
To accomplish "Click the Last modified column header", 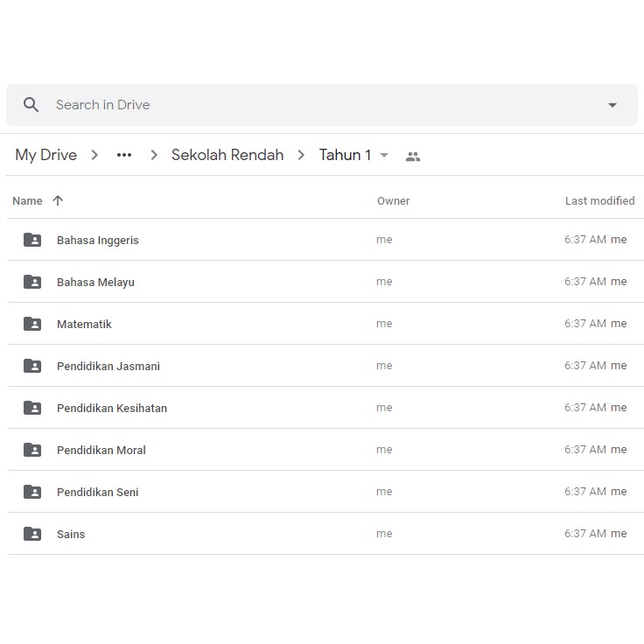I will (599, 200).
